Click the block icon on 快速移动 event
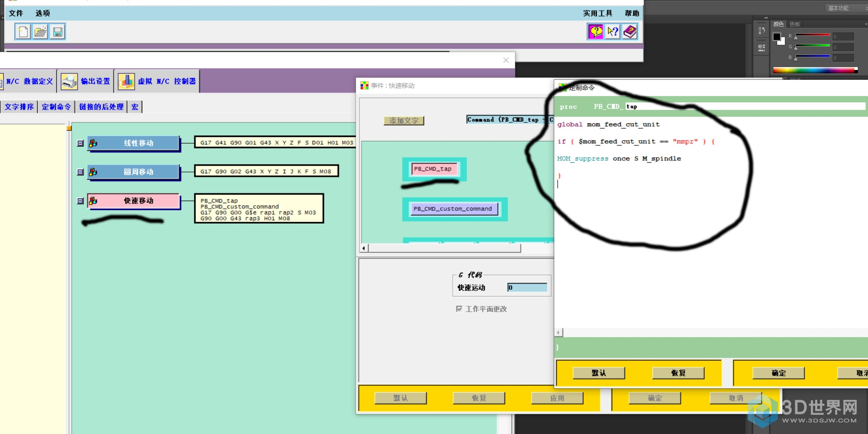868x434 pixels. point(93,201)
